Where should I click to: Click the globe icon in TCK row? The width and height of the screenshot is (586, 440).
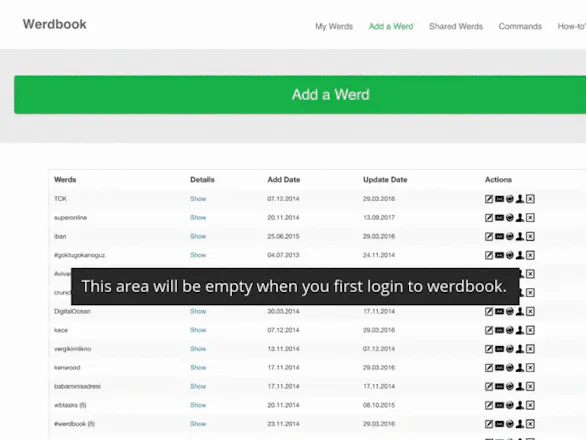click(510, 199)
